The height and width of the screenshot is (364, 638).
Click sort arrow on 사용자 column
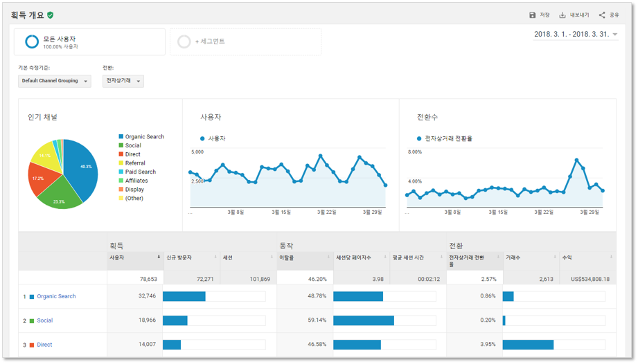[159, 257]
